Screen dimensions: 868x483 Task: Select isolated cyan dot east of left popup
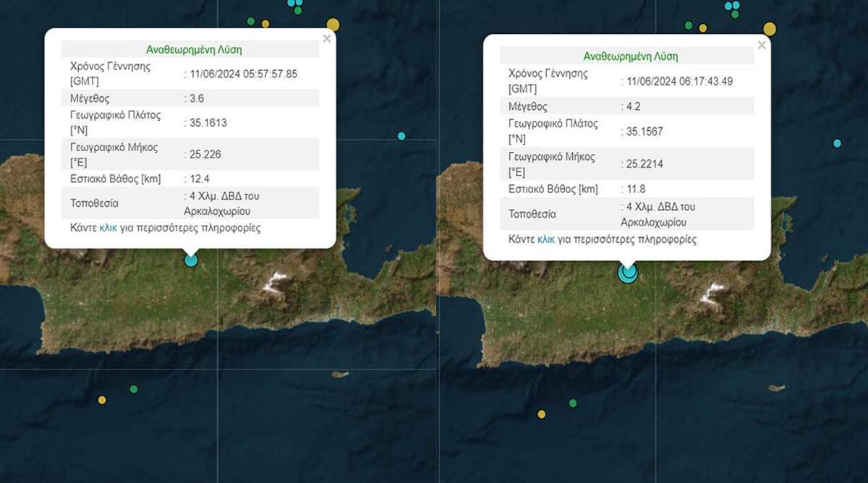click(x=401, y=136)
